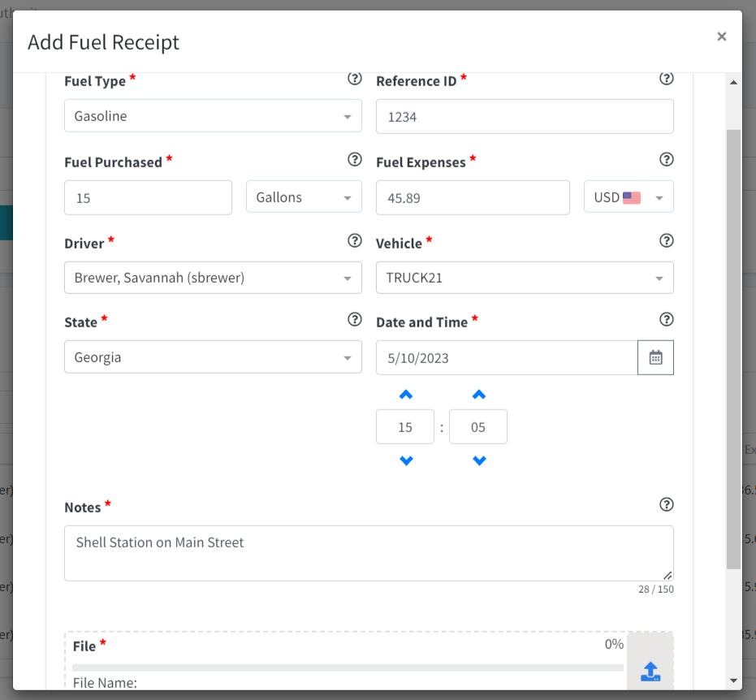
Task: Open the Gallons unit dropdown
Action: pyautogui.click(x=304, y=197)
